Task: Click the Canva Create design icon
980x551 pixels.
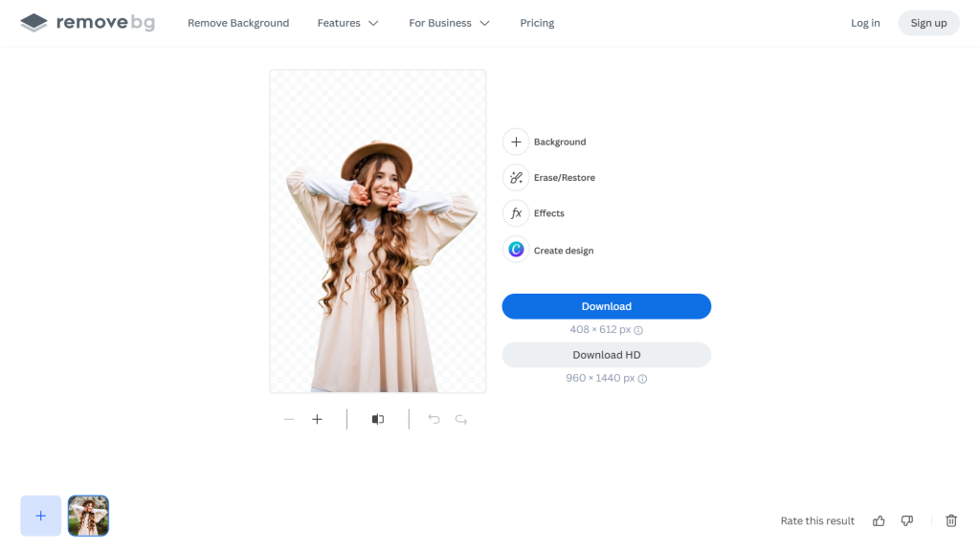Action: pos(516,250)
